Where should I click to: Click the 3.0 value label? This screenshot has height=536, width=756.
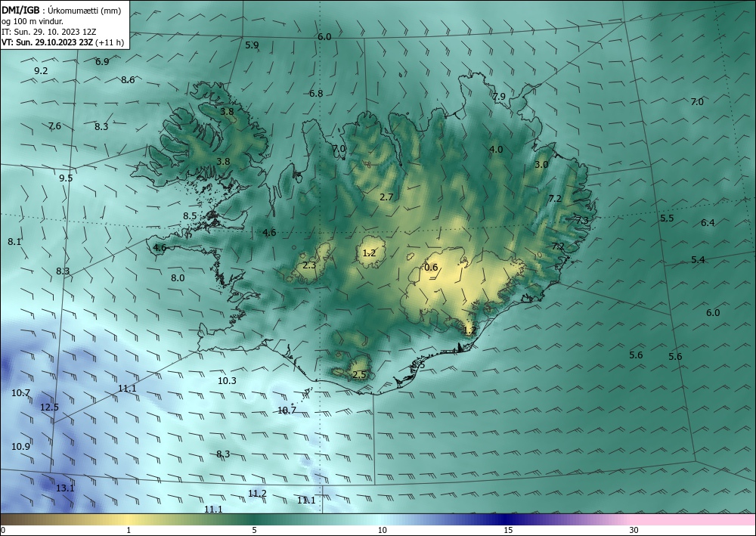541,164
